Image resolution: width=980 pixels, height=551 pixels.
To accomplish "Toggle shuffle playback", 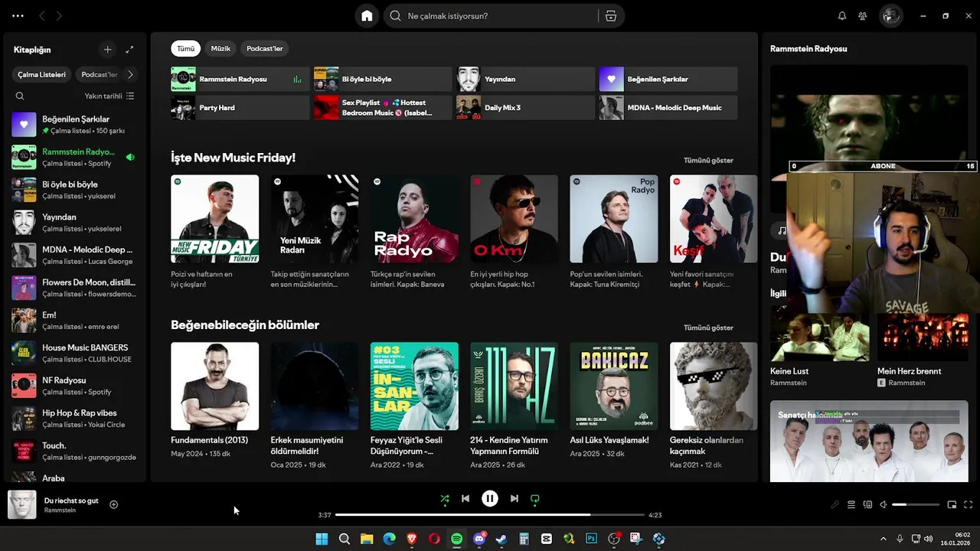I will [445, 498].
